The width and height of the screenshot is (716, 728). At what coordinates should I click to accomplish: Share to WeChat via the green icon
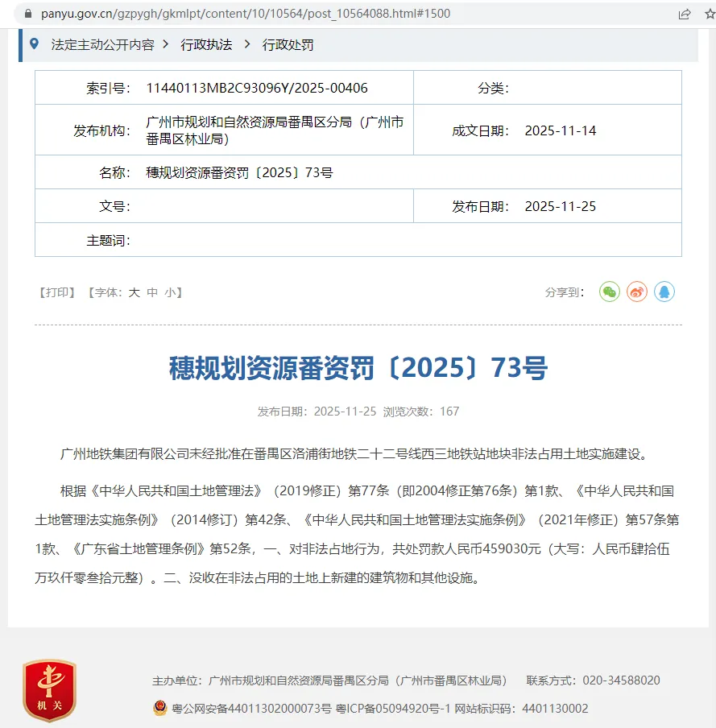(610, 292)
